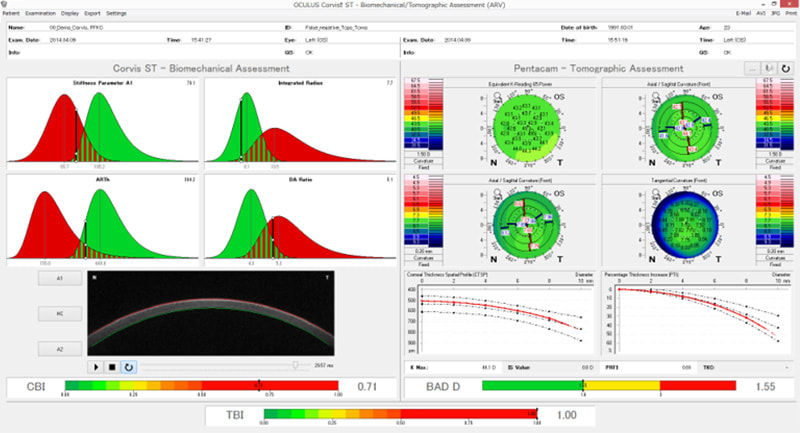Click the Integrated Radius distribution chart
This screenshot has width=800, height=433.
point(301,124)
